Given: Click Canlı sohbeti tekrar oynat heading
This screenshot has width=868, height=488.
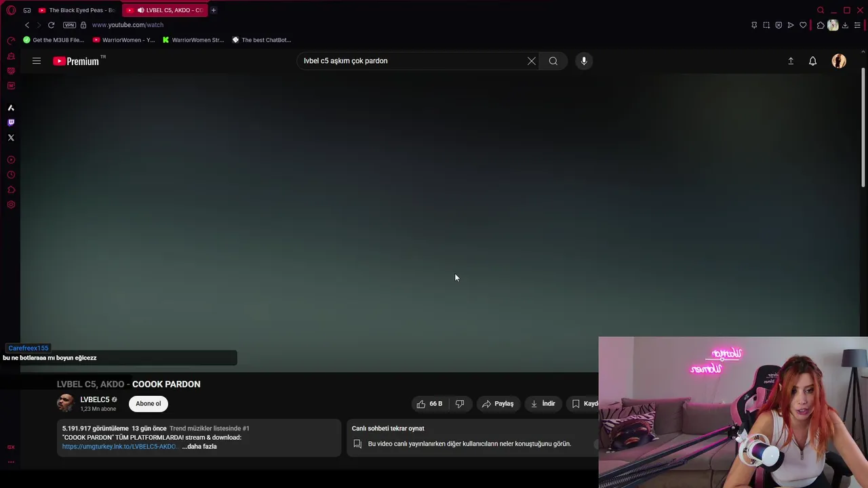Looking at the screenshot, I should (x=388, y=428).
